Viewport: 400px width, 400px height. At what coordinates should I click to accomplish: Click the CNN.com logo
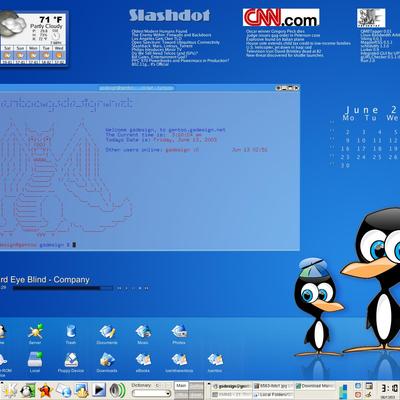[281, 17]
